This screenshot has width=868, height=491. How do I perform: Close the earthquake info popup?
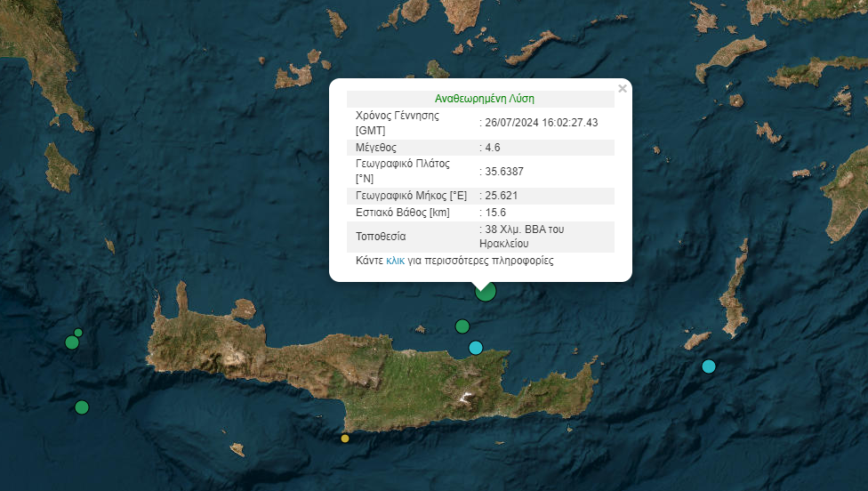(x=623, y=88)
